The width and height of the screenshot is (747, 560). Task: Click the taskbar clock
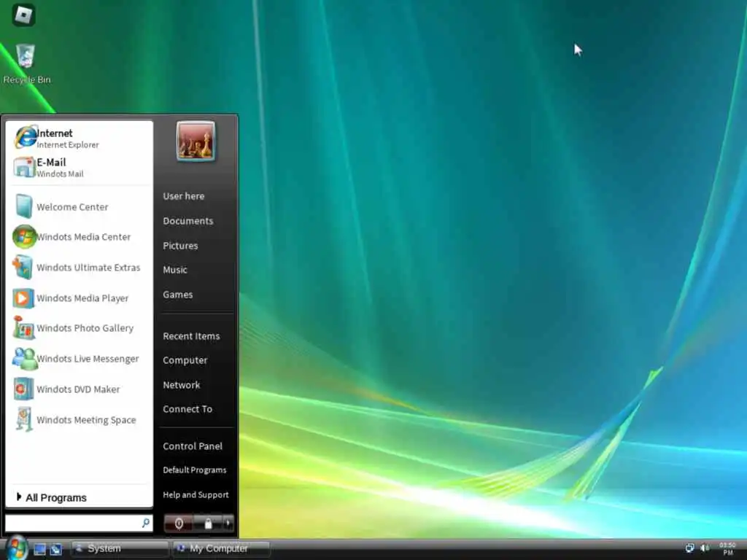[727, 548]
